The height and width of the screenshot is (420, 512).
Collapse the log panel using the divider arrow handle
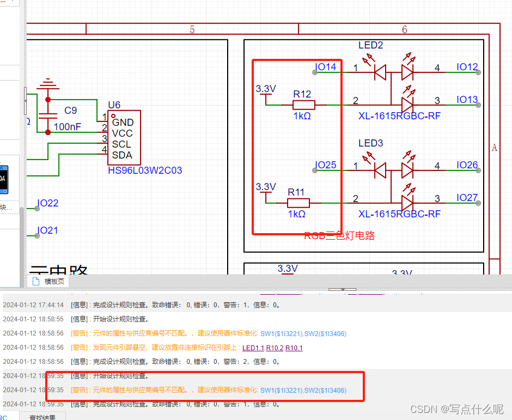click(x=342, y=289)
